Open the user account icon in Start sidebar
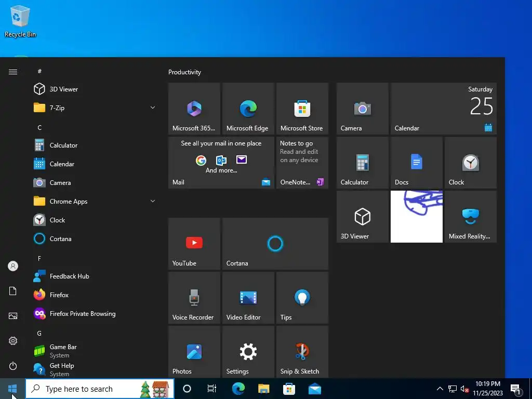This screenshot has width=532, height=399. [x=13, y=266]
